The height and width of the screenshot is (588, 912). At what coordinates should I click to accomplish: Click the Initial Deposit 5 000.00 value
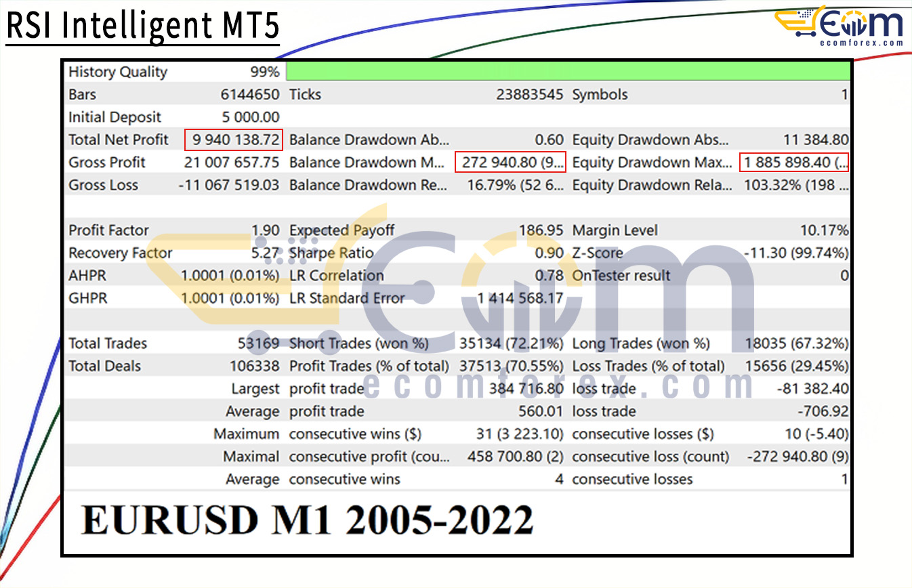[x=250, y=117]
